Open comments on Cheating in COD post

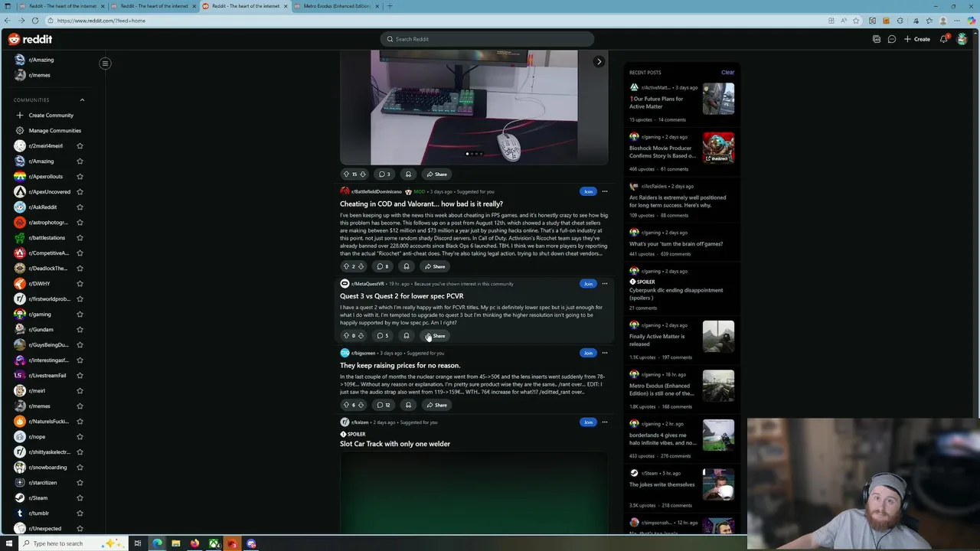383,266
